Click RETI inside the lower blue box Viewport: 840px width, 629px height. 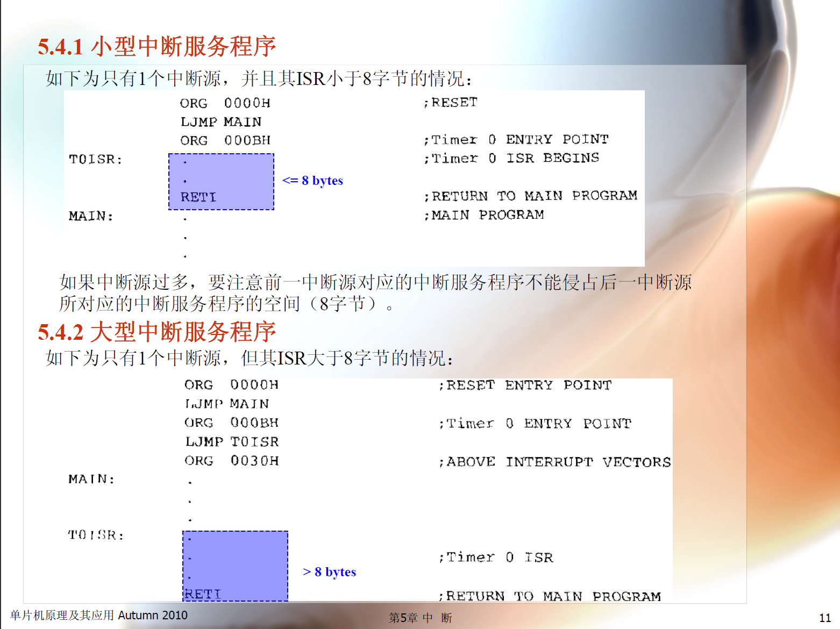click(x=203, y=594)
